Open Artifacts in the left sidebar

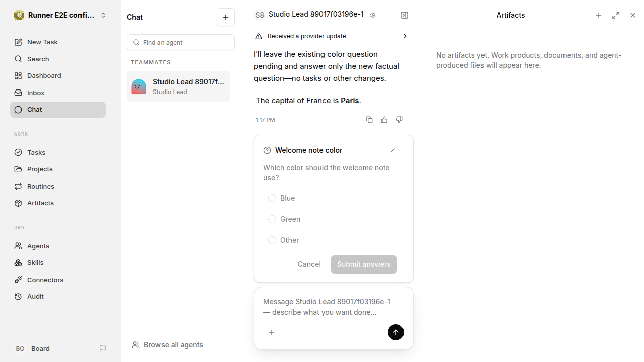pyautogui.click(x=58, y=203)
